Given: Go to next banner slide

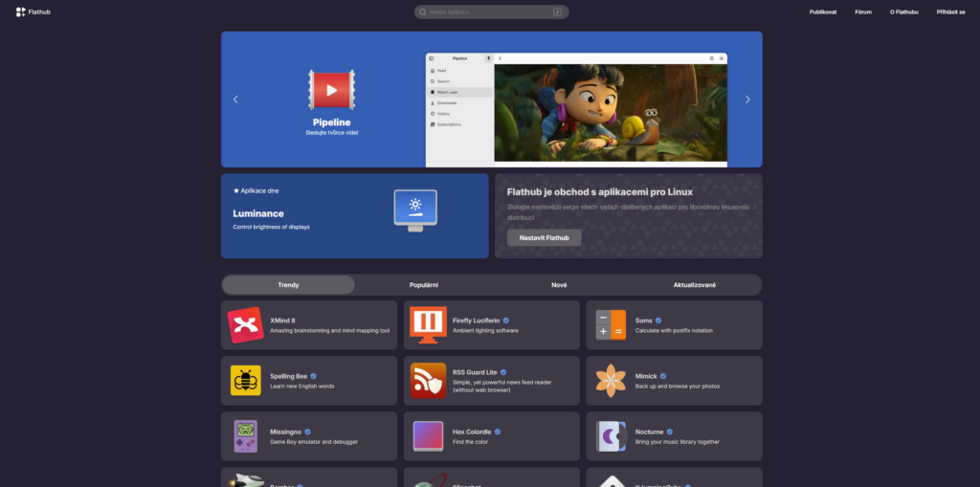Looking at the screenshot, I should coord(747,100).
